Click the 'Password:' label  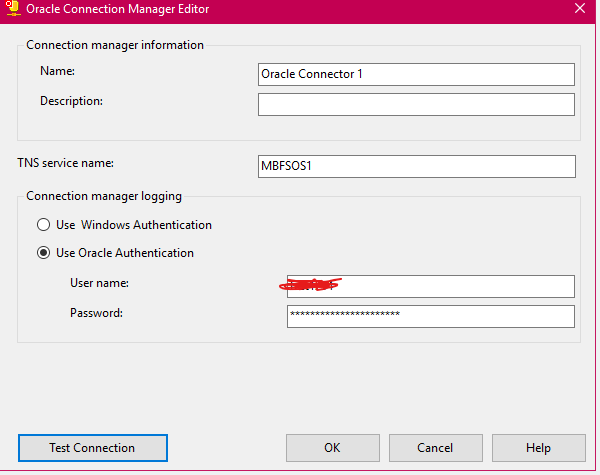click(x=96, y=313)
